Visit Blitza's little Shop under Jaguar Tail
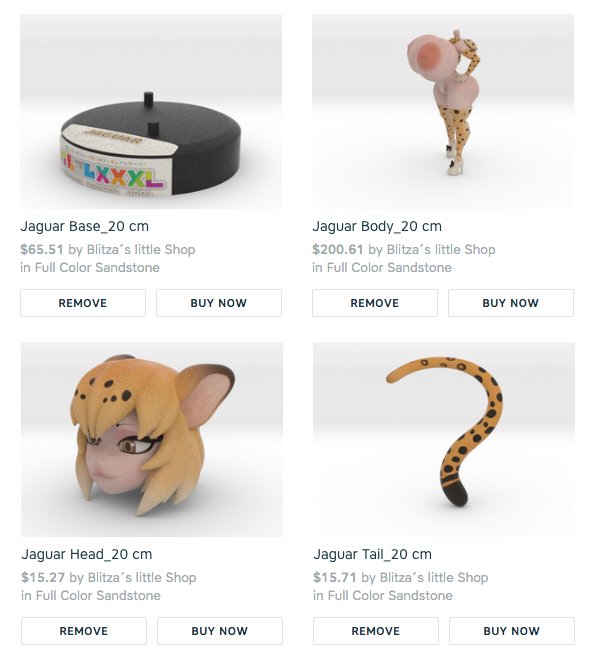The width and height of the screenshot is (589, 662). pos(434,578)
